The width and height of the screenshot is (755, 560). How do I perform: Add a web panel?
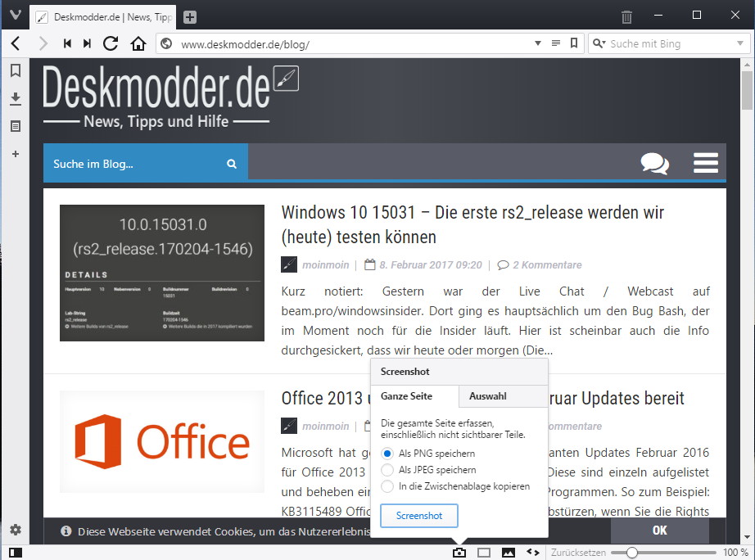16,154
